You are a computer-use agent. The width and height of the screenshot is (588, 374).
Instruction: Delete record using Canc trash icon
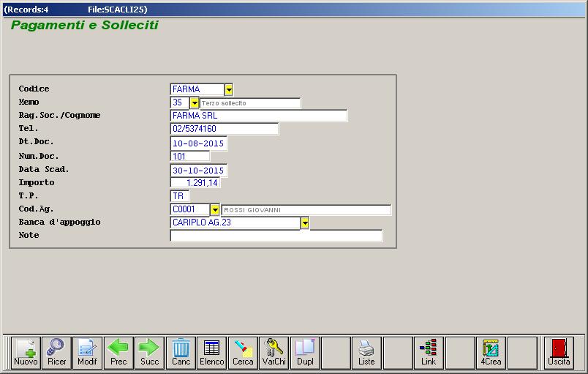[181, 353]
